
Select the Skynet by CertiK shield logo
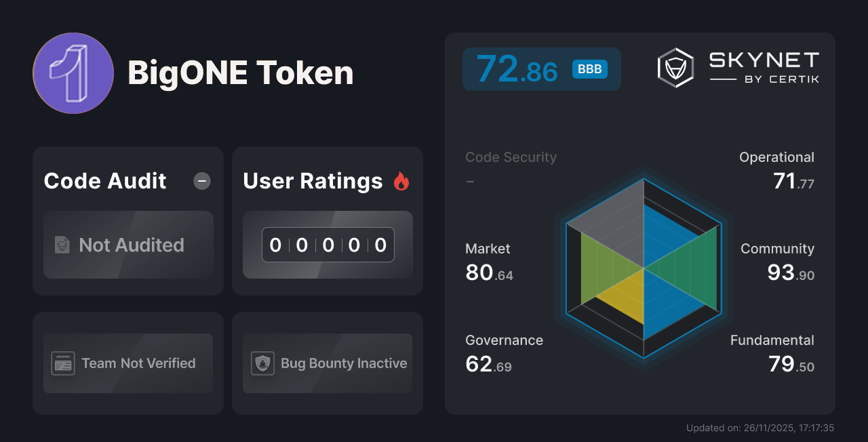coord(674,66)
